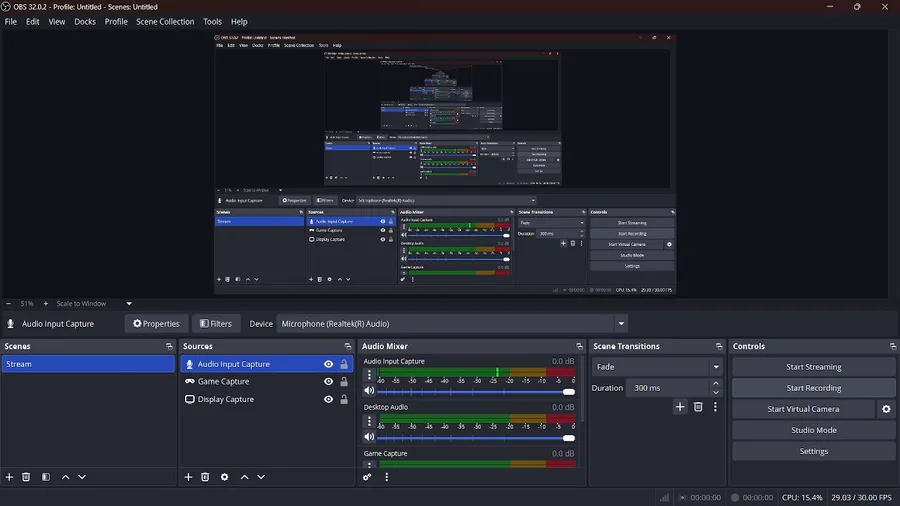The image size is (900, 506).
Task: Open the Profile menu
Action: 116,22
